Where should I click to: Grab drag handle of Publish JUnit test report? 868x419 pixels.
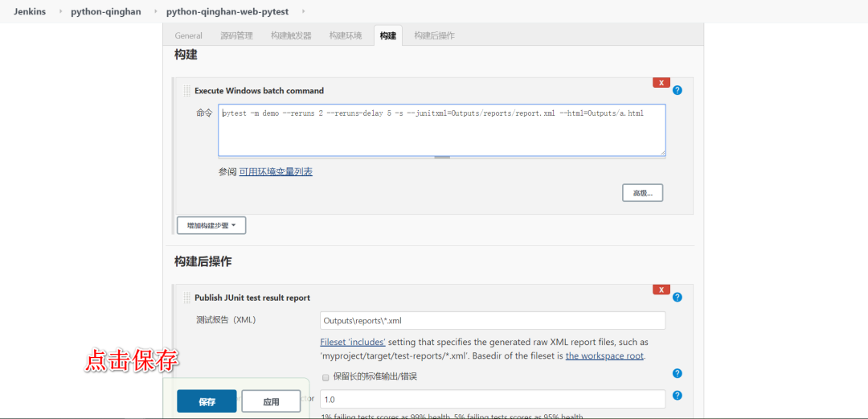click(x=186, y=298)
